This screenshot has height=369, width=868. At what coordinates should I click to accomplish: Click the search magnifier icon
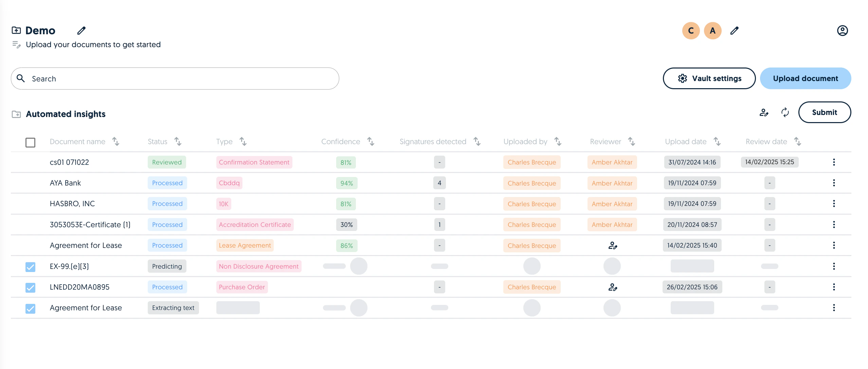pos(21,78)
